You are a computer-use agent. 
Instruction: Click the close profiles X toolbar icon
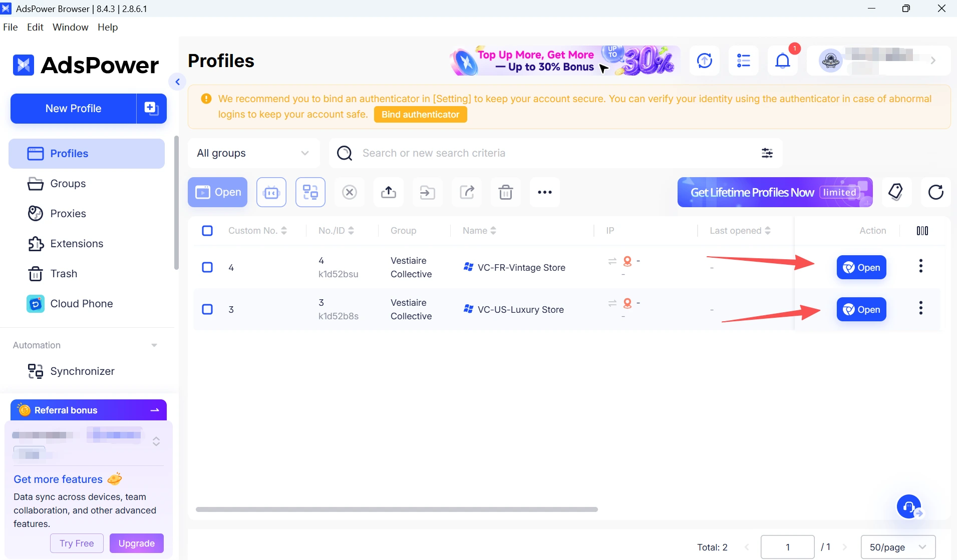click(350, 192)
